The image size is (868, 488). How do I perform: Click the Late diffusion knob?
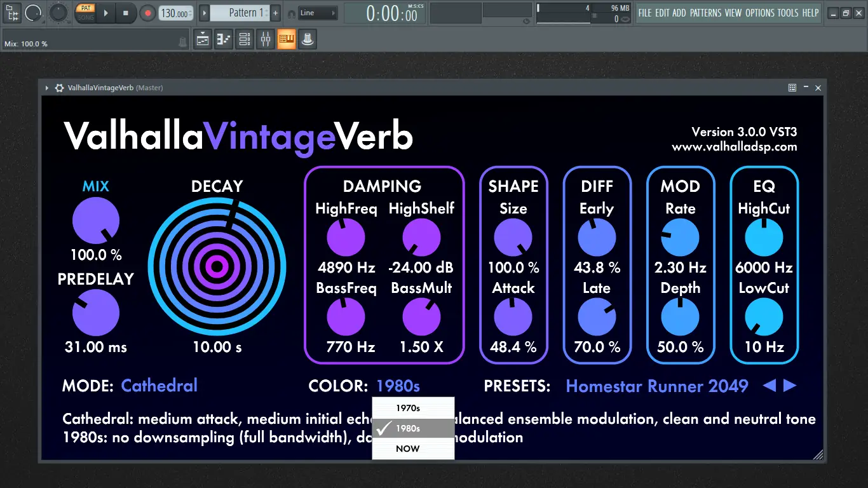pos(597,317)
